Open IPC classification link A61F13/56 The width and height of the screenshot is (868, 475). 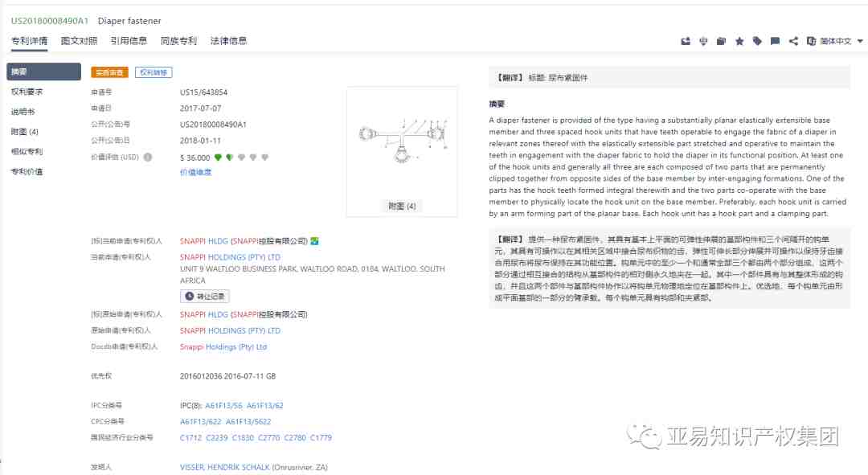tap(223, 406)
